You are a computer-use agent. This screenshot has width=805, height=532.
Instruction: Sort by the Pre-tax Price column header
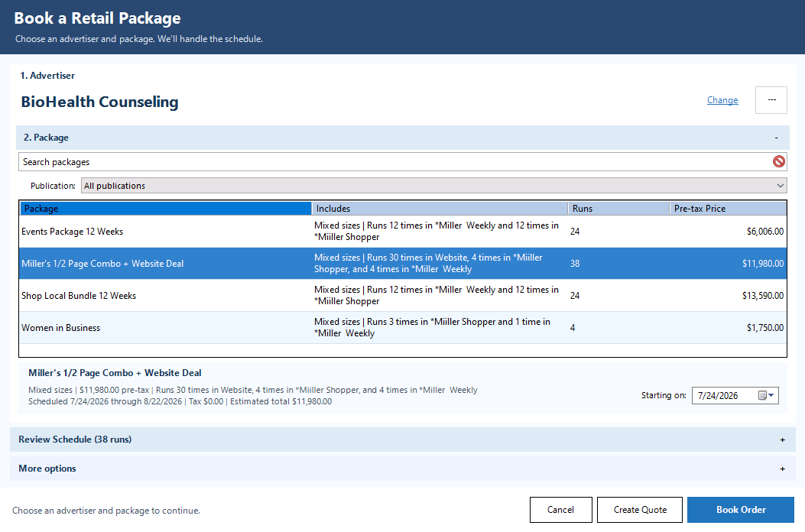(728, 209)
